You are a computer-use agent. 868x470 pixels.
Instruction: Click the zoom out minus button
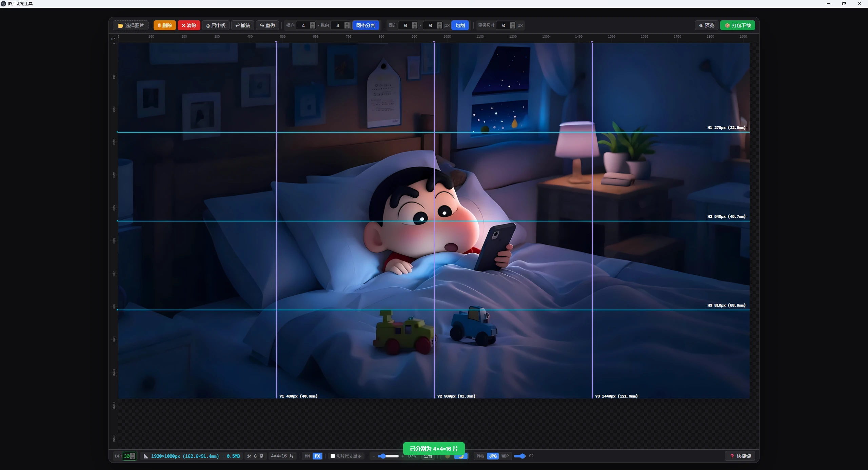coord(374,456)
